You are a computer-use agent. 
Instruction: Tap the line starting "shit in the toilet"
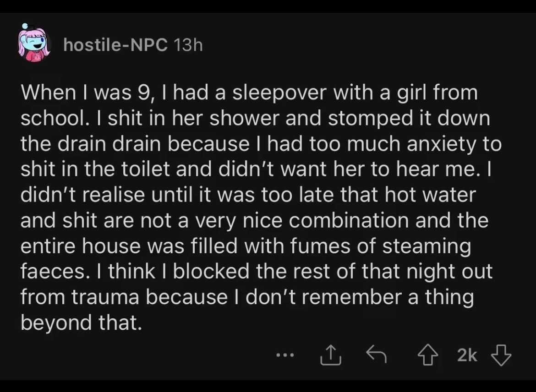256,169
